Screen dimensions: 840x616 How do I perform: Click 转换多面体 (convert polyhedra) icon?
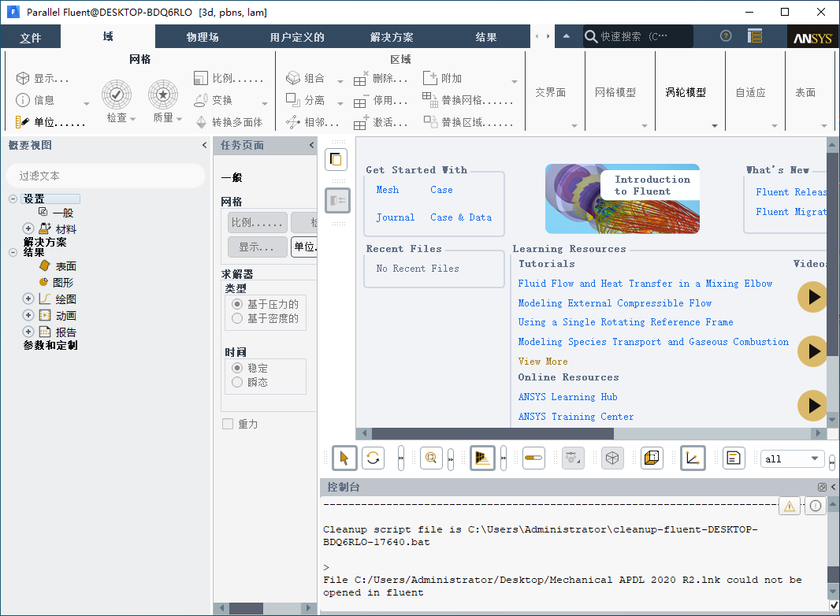tap(201, 122)
